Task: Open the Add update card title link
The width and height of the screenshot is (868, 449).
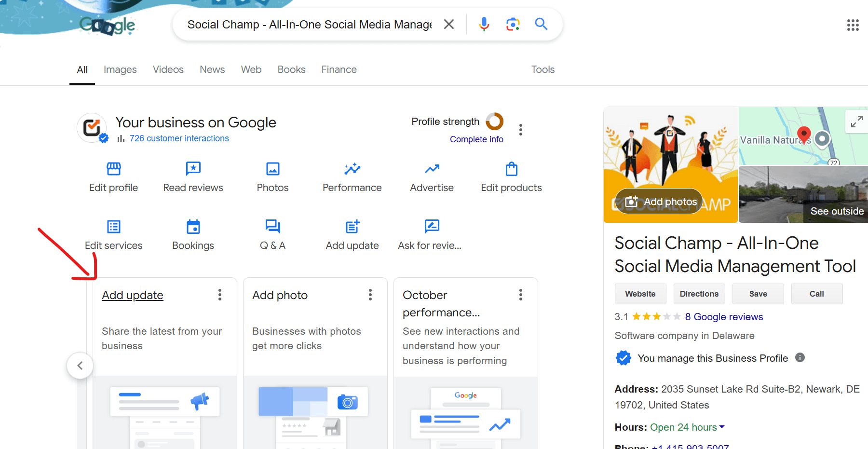Action: [133, 295]
